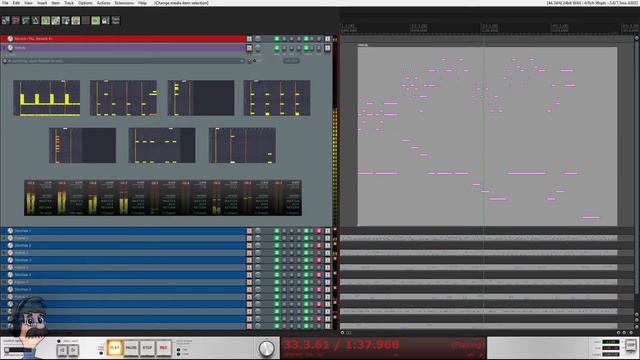The height and width of the screenshot is (360, 640).
Task: Click the Stop button in the transport
Action: (x=147, y=348)
